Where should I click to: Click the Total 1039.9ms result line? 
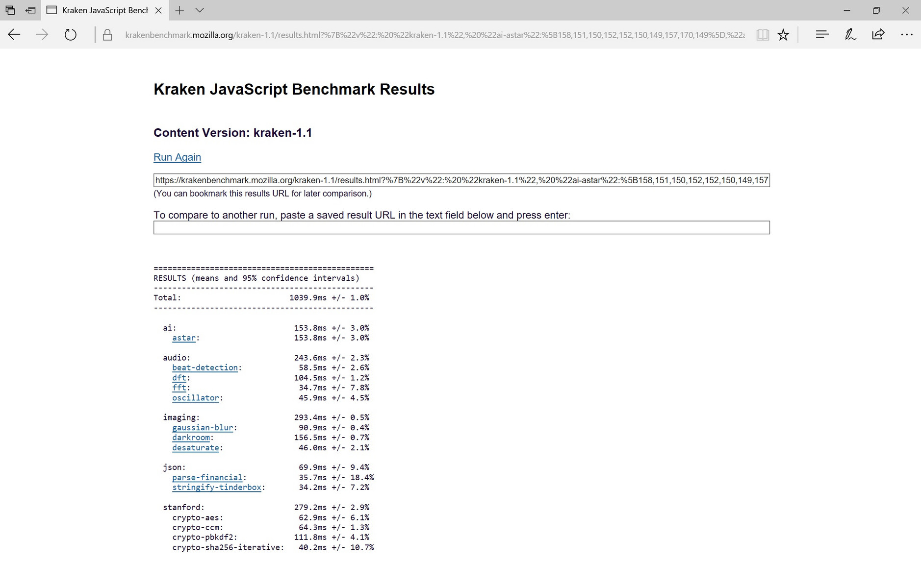261,298
